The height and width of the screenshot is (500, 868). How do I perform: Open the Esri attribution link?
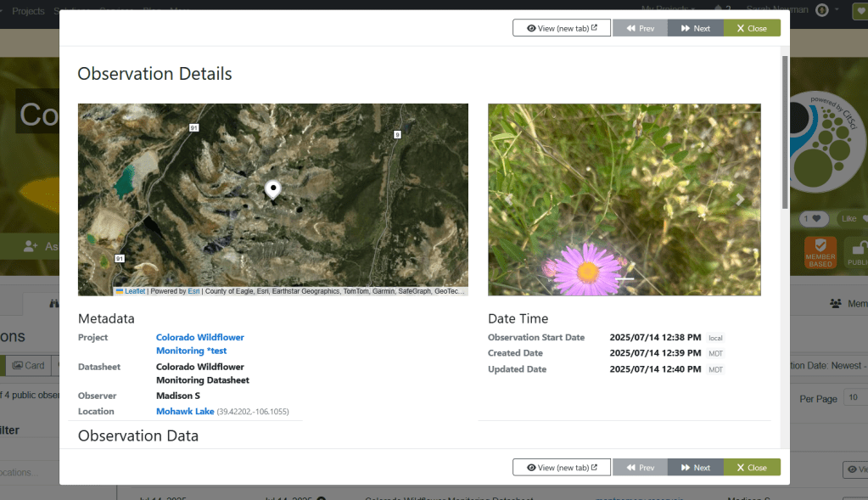(193, 291)
